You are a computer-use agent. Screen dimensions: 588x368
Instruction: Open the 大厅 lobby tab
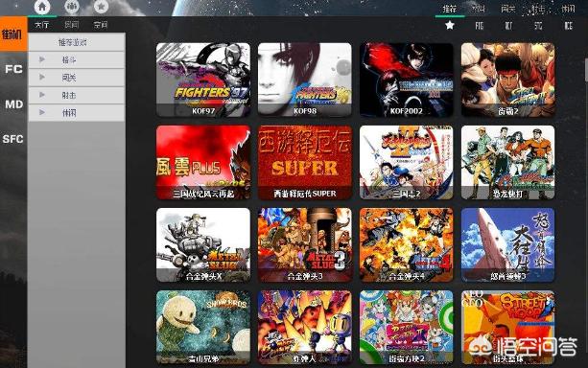(41, 25)
